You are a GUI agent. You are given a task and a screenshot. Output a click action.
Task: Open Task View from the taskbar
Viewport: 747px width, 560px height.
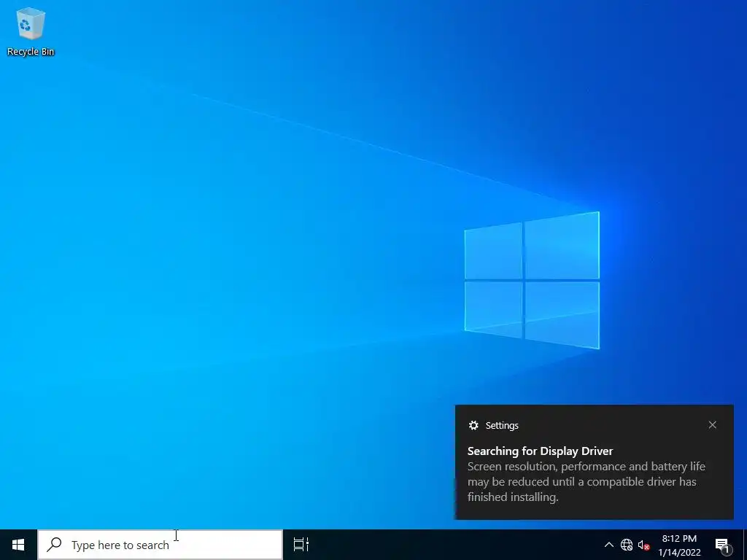coord(301,544)
